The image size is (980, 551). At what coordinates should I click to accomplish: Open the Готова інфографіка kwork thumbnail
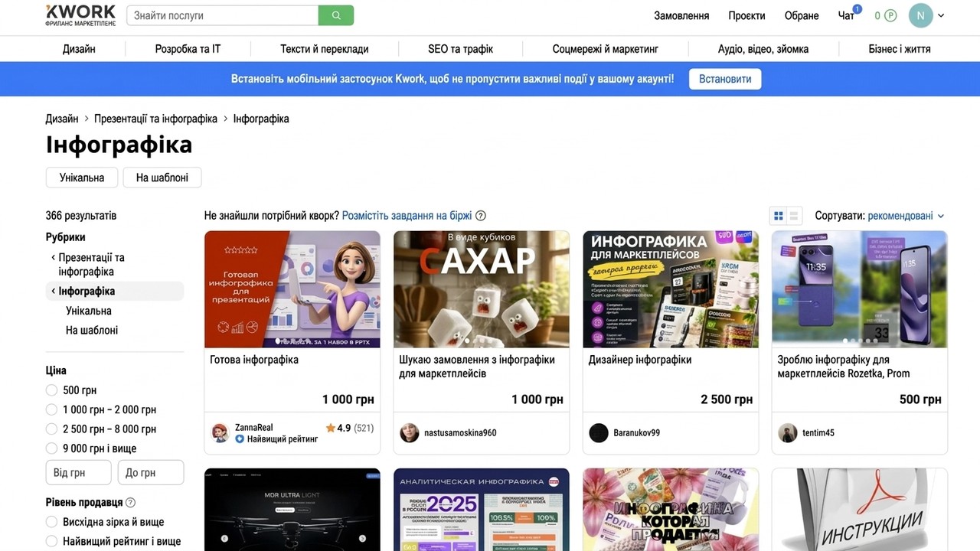coord(292,289)
